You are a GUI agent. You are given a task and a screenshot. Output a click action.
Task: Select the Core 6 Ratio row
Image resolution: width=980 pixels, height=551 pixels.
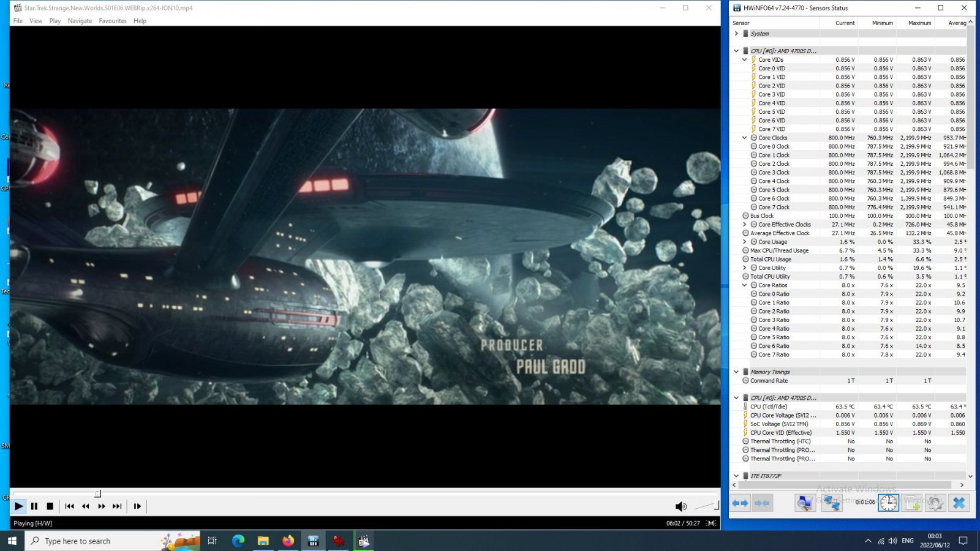pyautogui.click(x=848, y=346)
